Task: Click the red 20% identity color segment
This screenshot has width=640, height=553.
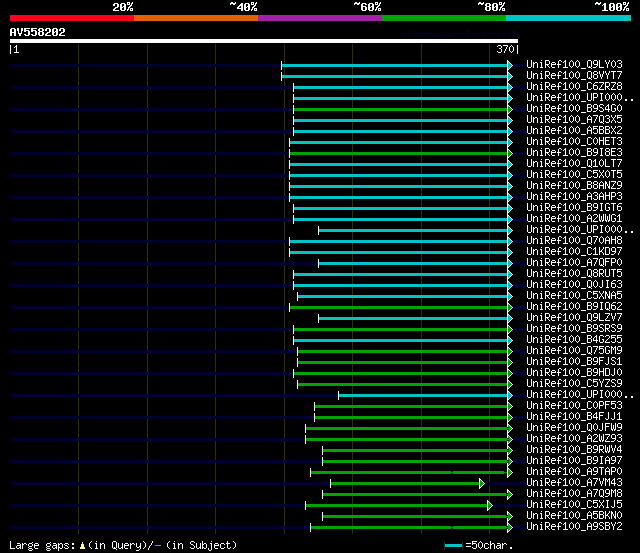Action: [72, 18]
